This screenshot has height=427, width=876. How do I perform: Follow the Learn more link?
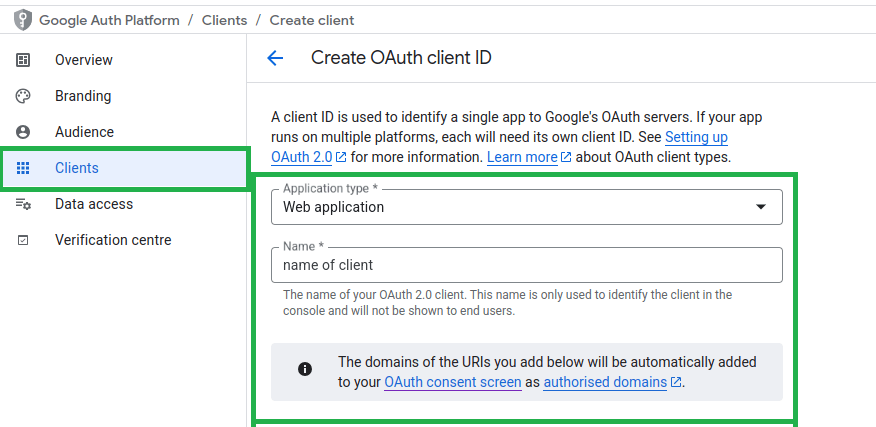[x=522, y=157]
